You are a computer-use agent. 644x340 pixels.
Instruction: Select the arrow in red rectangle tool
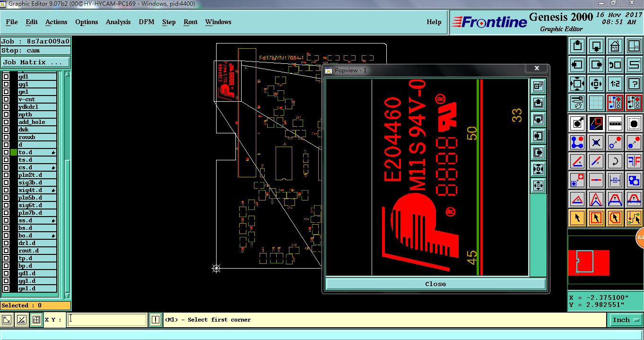pos(596,218)
